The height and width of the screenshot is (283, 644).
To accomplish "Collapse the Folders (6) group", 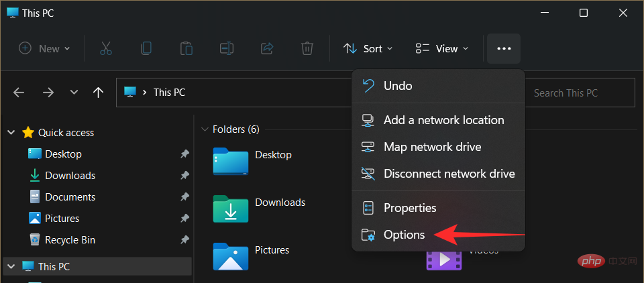I will [205, 129].
